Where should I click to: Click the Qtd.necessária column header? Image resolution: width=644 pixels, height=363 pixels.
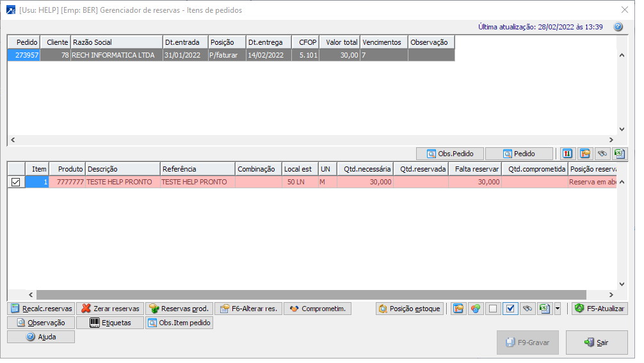(365, 169)
